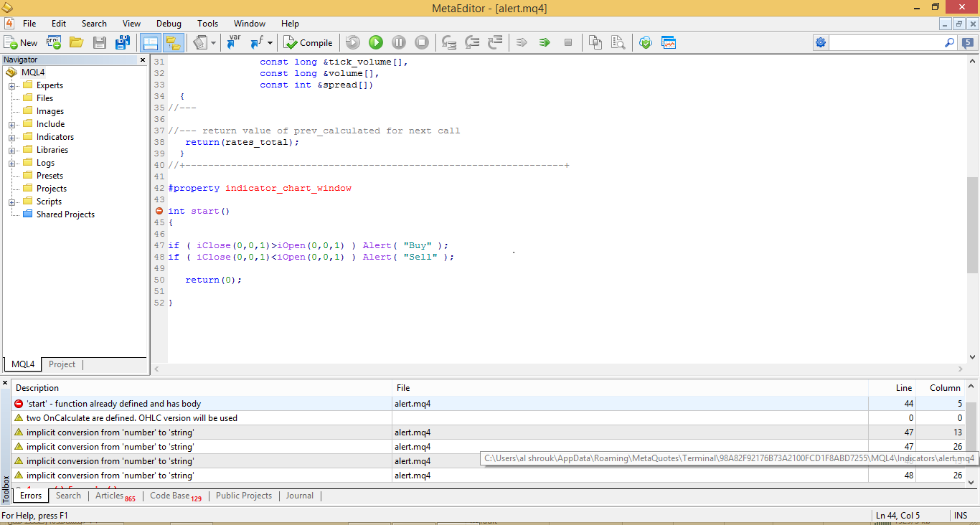This screenshot has height=525, width=980.
Task: Click inside the toolbar search field
Action: coord(886,42)
